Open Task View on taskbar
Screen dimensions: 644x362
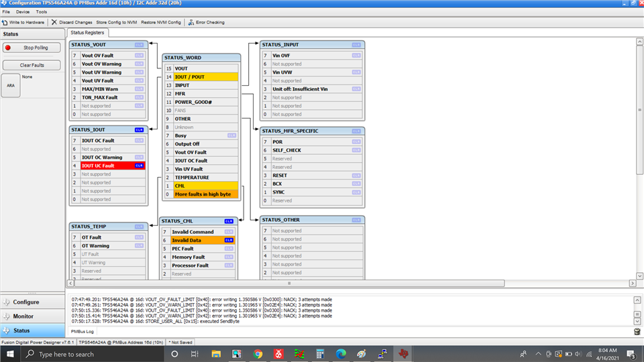point(195,354)
